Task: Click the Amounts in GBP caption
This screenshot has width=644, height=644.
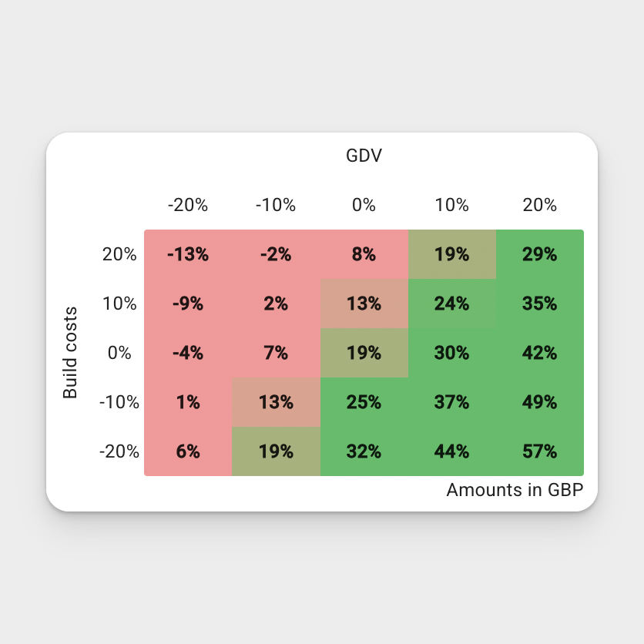Action: pyautogui.click(x=515, y=490)
